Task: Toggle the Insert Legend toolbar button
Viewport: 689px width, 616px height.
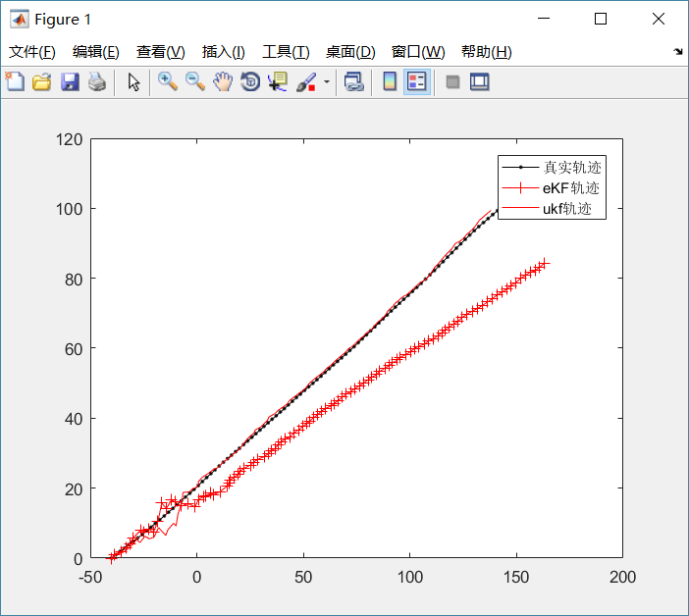Action: [416, 82]
